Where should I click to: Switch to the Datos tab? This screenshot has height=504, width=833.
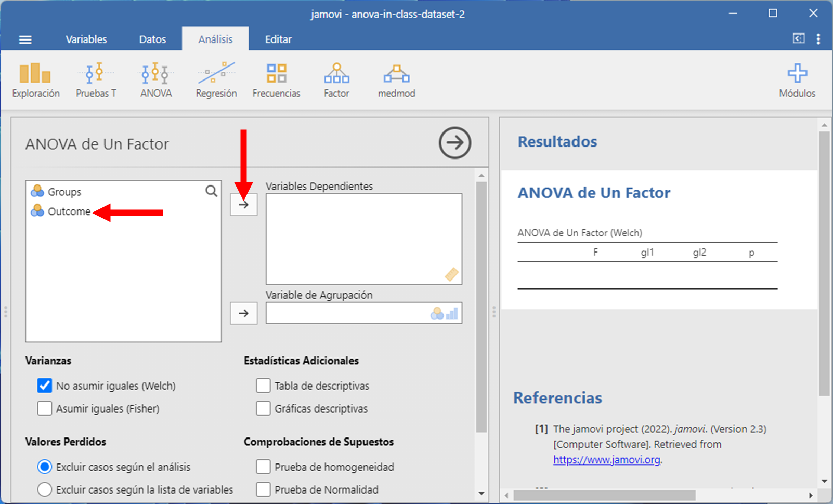[152, 39]
